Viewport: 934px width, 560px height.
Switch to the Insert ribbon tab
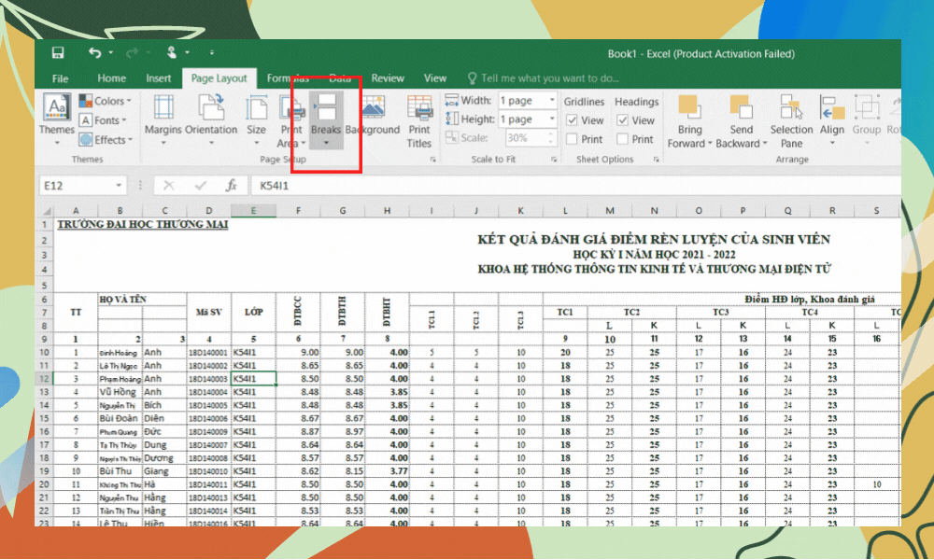coord(159,78)
